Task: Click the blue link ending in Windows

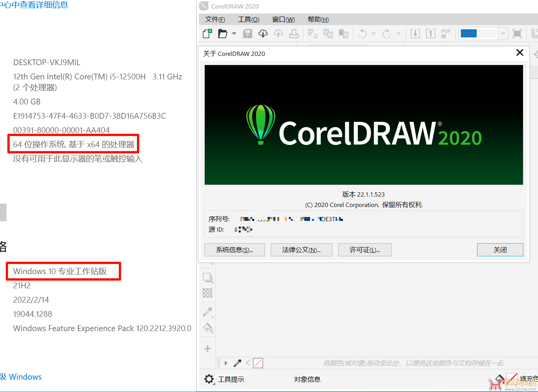Action: pyautogui.click(x=21, y=377)
